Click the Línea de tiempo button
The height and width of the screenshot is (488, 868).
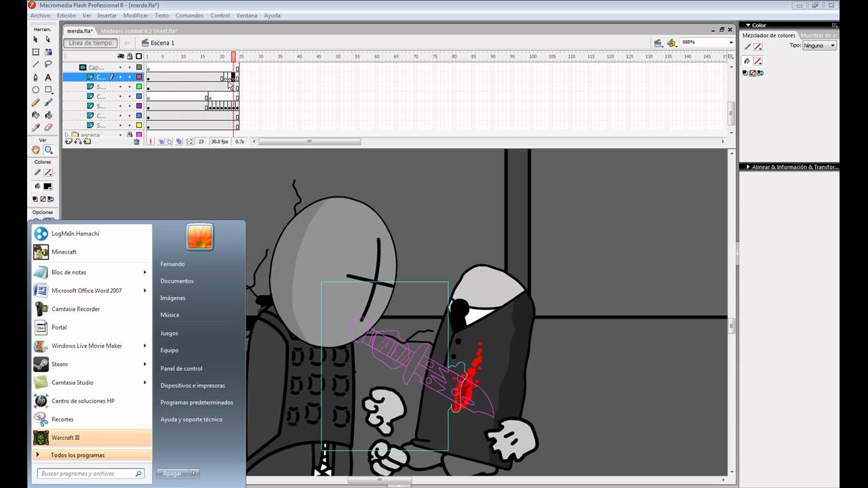coord(90,43)
